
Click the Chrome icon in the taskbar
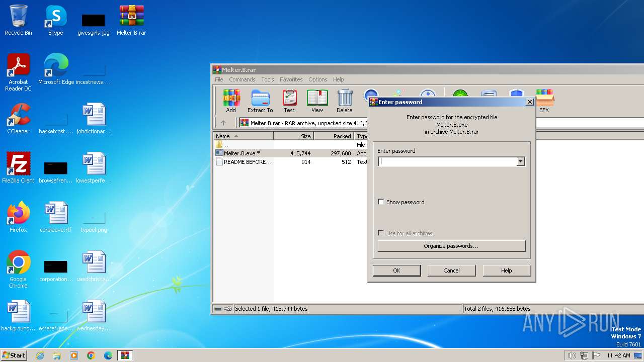tap(91, 355)
